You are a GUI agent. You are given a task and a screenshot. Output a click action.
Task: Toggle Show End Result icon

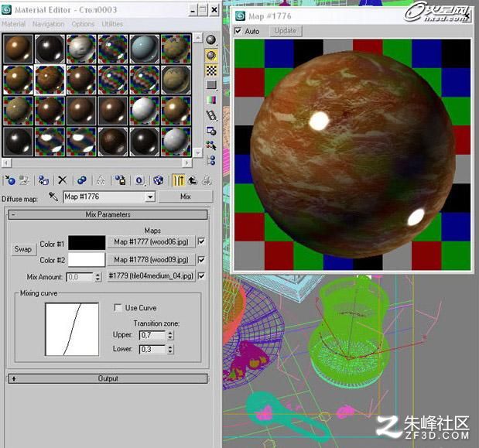(179, 180)
